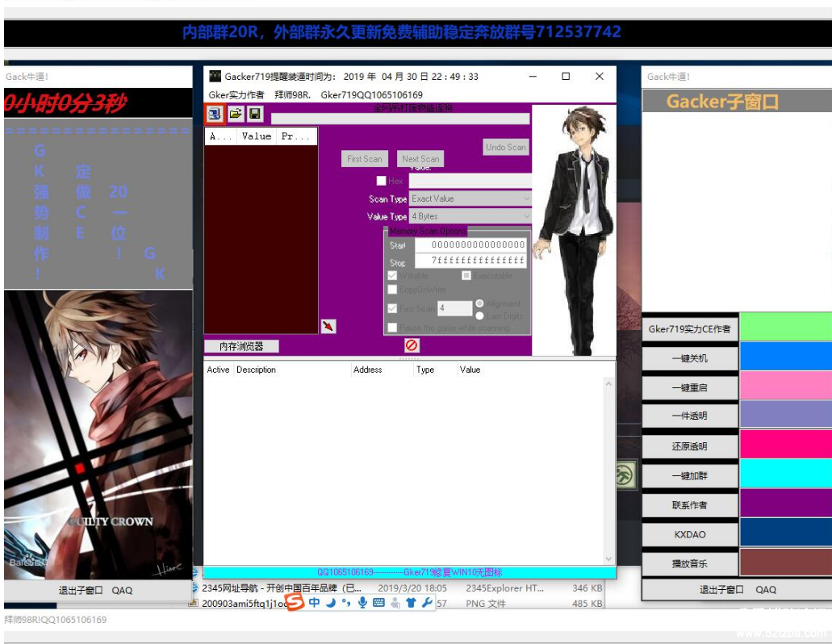Image resolution: width=832 pixels, height=644 pixels.
Task: Toggle the Fast Scan checkbox
Action: [393, 308]
